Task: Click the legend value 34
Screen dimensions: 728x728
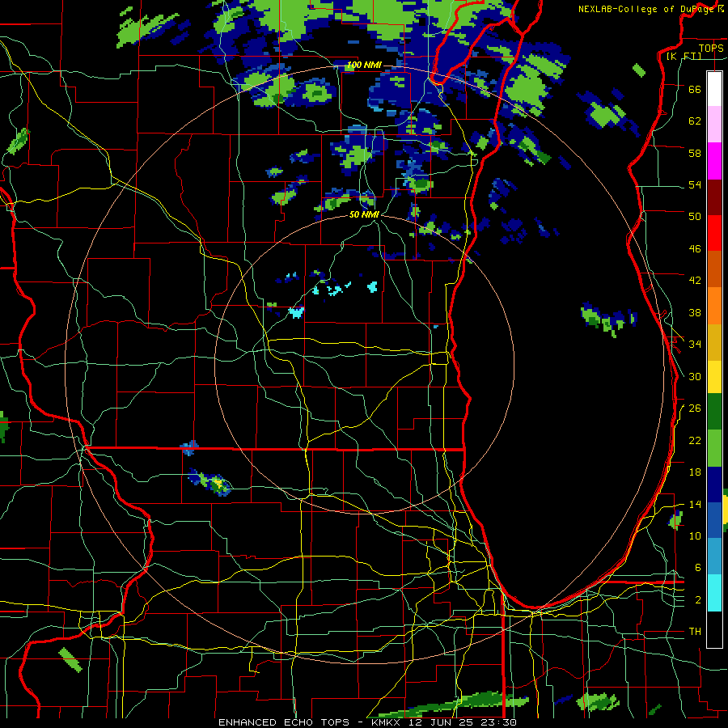Action: 695,344
